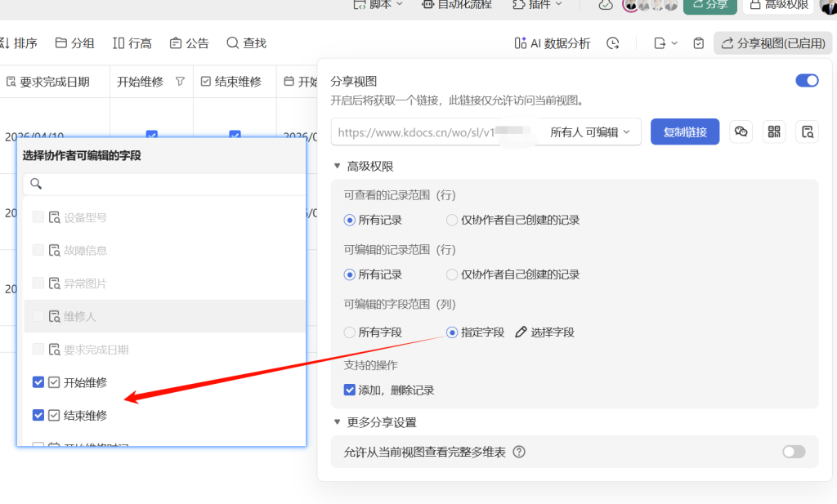Screen dimensions: 837x504
Task: Share via the WeChat icon
Action: point(741,132)
